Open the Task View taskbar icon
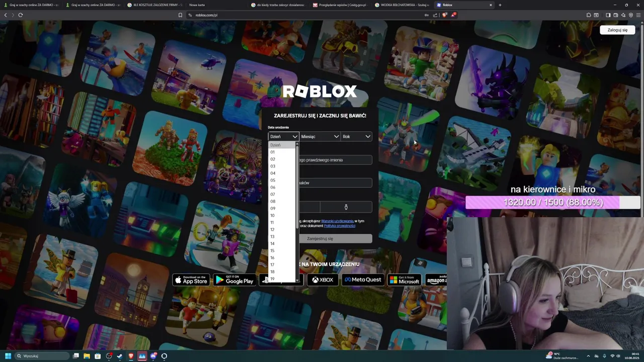The image size is (644, 362). (x=75, y=356)
